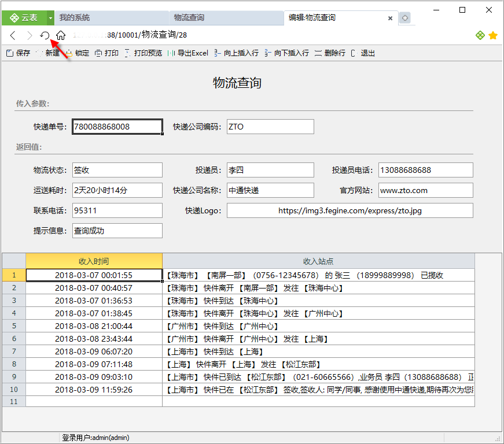The width and height of the screenshot is (504, 444).
Task: Click the green diamond icon near star
Action: (480, 35)
